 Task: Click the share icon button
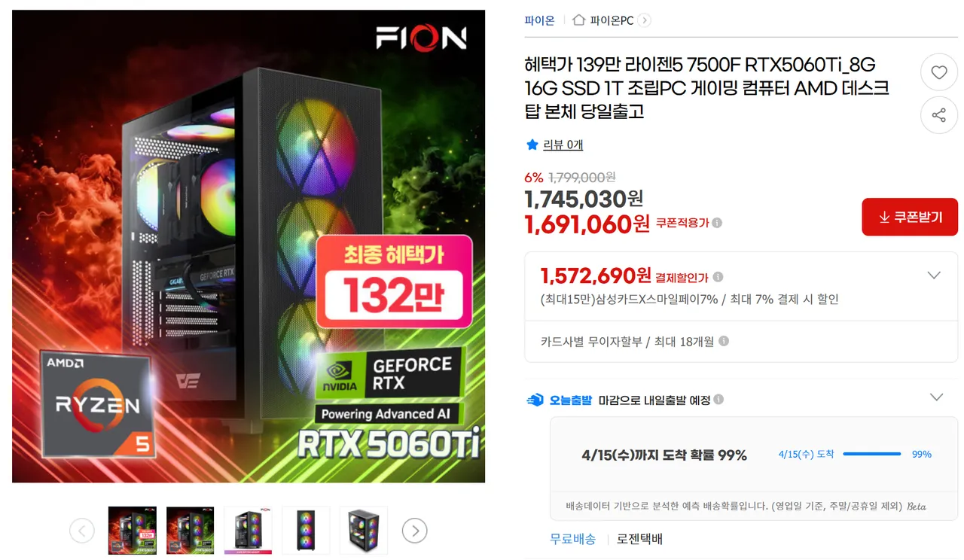coord(938,115)
